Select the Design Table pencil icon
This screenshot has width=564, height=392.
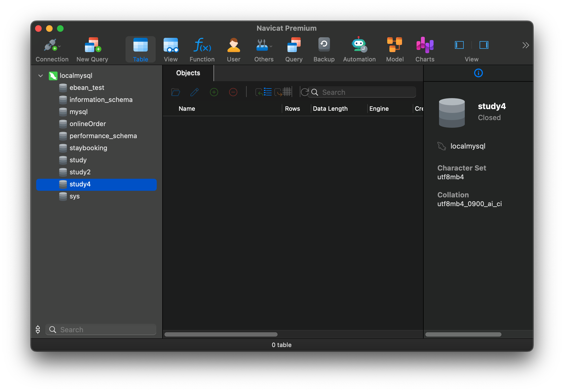click(x=195, y=92)
